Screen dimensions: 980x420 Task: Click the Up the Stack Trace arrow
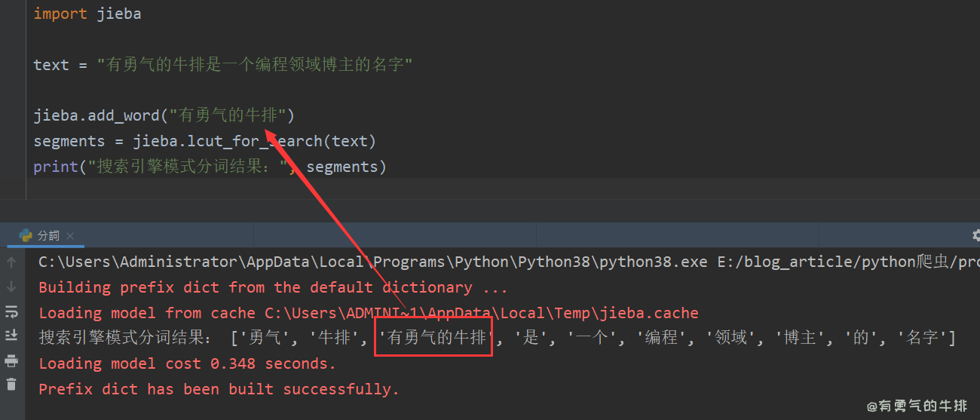pos(11,262)
